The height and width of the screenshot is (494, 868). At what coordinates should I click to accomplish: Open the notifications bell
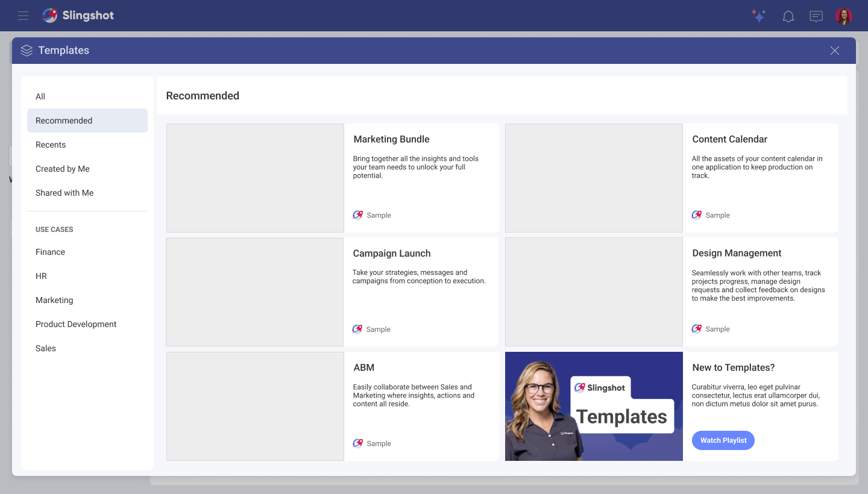(x=788, y=16)
